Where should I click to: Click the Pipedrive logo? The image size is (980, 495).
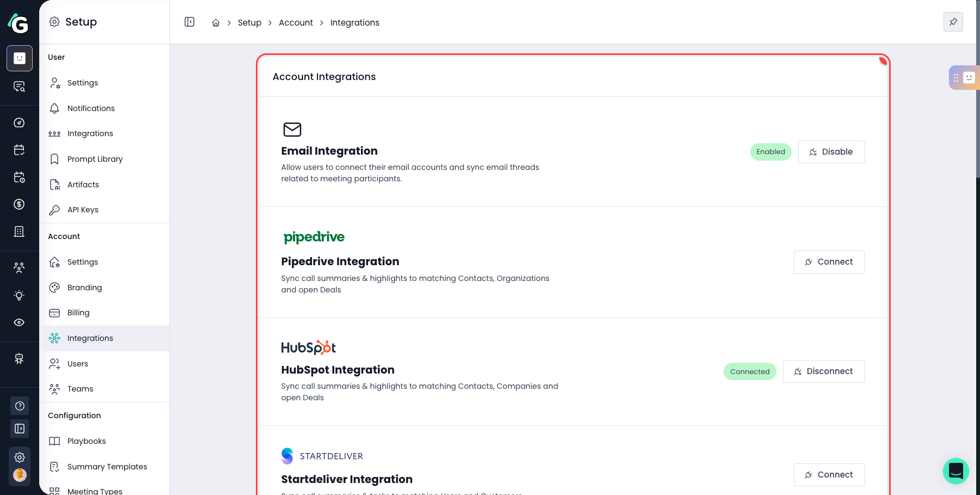click(314, 237)
